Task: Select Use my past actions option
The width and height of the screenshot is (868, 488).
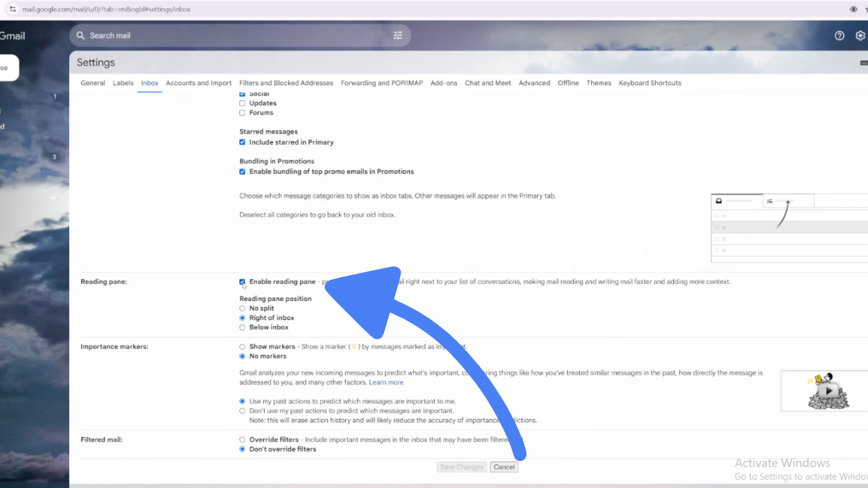Action: (242, 401)
